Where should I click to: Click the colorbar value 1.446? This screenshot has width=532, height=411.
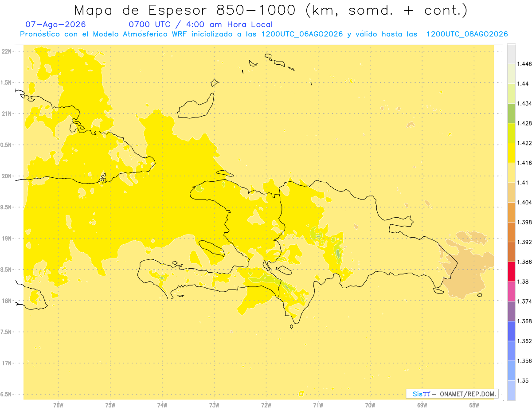[524, 64]
